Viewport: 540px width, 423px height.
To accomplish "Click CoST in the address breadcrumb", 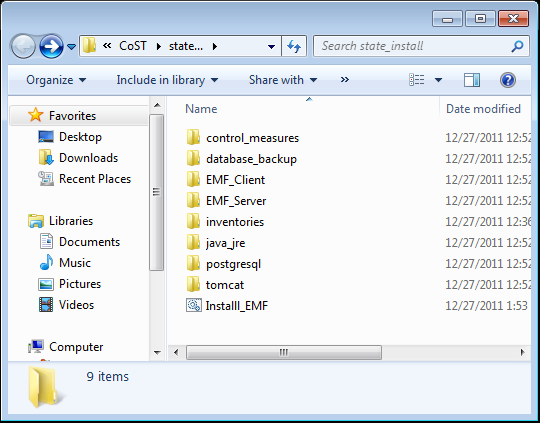I will (133, 46).
